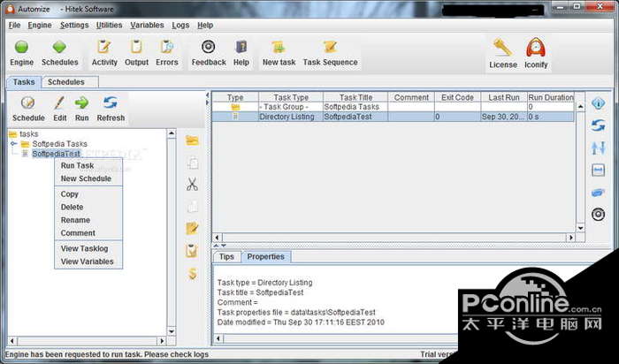The height and width of the screenshot is (364, 619).
Task: Open the Settings menu
Action: point(74,25)
